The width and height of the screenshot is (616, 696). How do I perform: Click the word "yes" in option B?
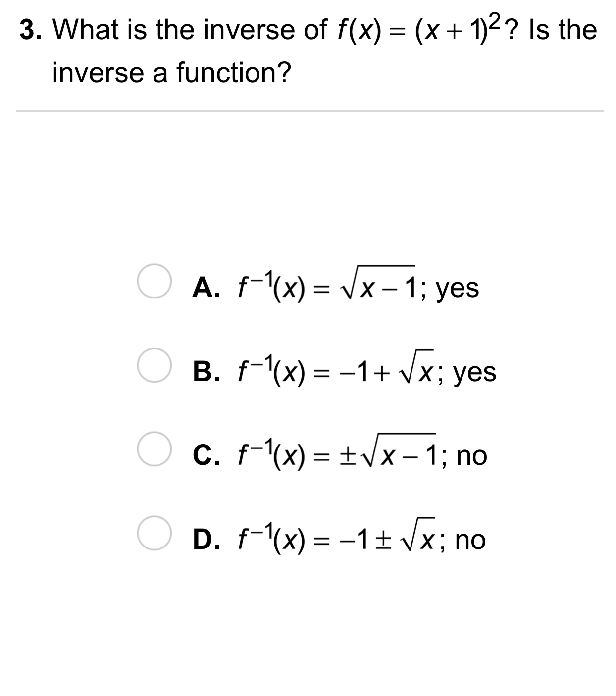click(475, 373)
